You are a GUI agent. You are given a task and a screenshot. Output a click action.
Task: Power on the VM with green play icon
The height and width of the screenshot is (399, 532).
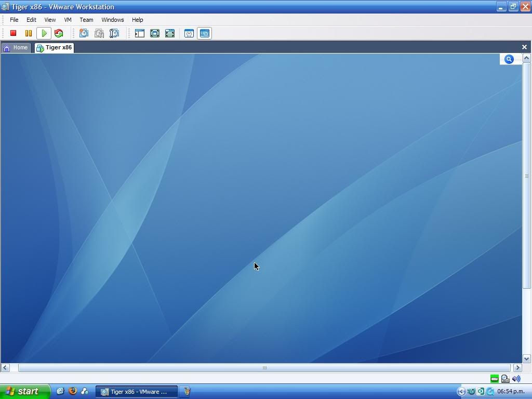(44, 33)
